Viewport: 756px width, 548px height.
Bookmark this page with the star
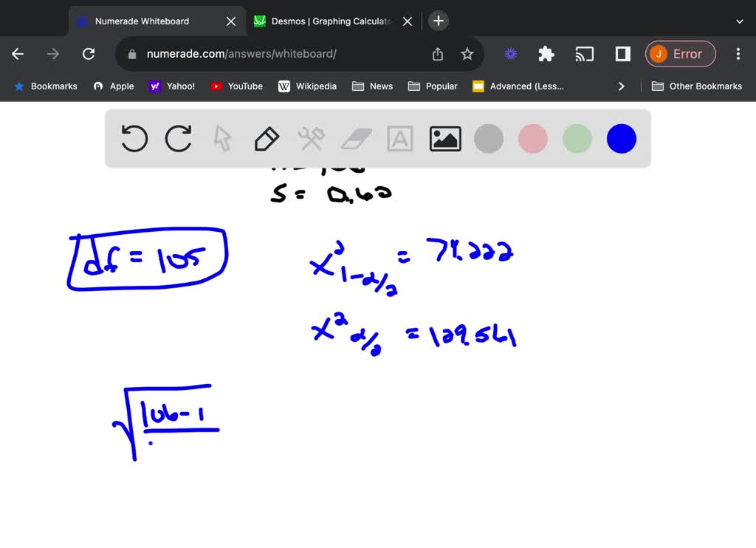pyautogui.click(x=467, y=54)
